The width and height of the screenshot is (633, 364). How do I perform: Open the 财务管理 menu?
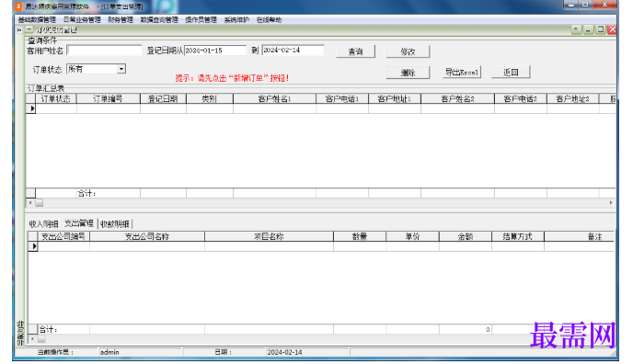click(x=121, y=19)
